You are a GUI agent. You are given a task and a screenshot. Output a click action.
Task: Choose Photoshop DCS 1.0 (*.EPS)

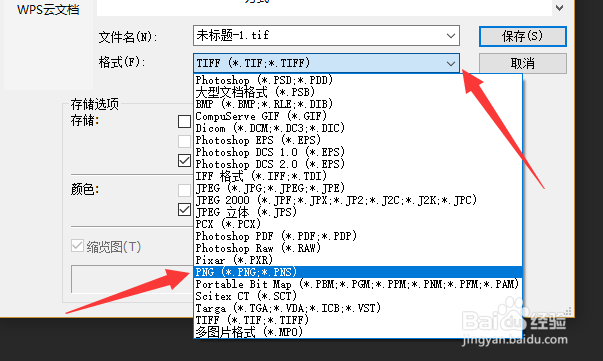[358, 152]
